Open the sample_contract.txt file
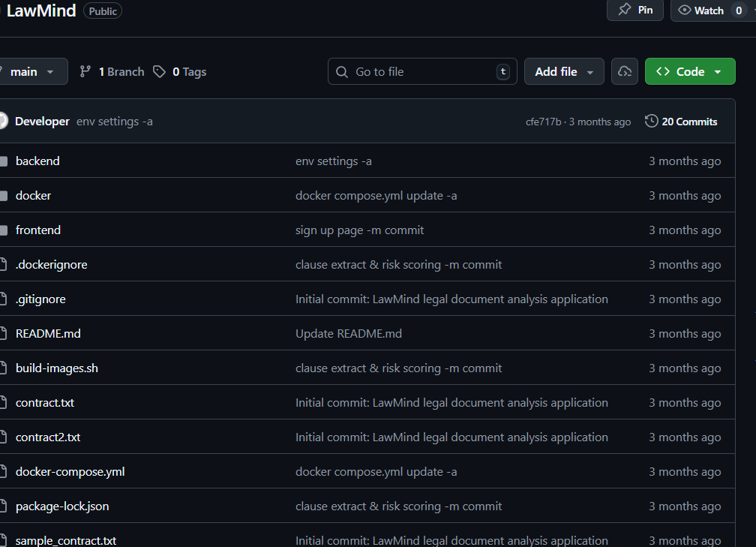This screenshot has height=547, width=756. coord(65,540)
